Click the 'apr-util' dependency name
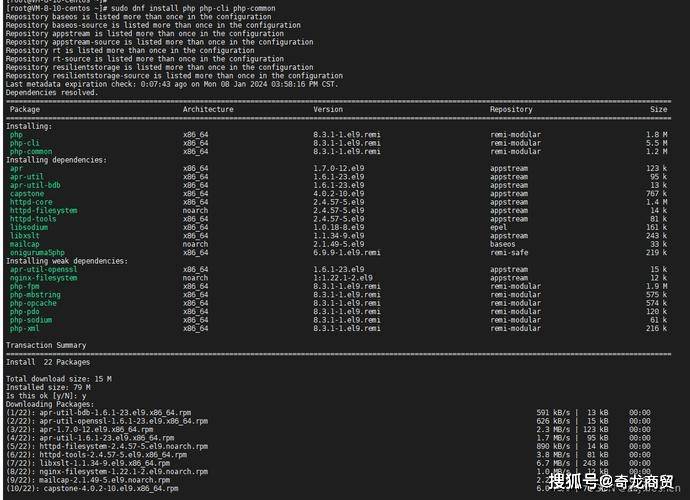This screenshot has height=500, width=690. tap(26, 176)
